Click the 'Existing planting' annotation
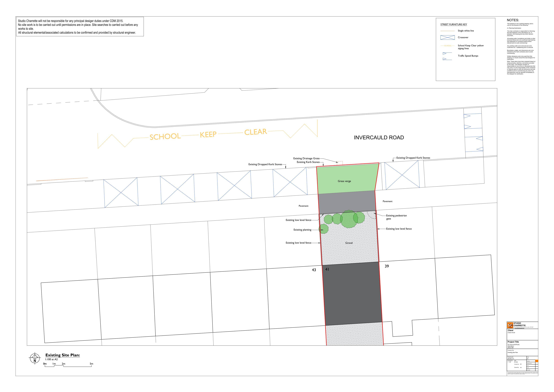 (302, 230)
